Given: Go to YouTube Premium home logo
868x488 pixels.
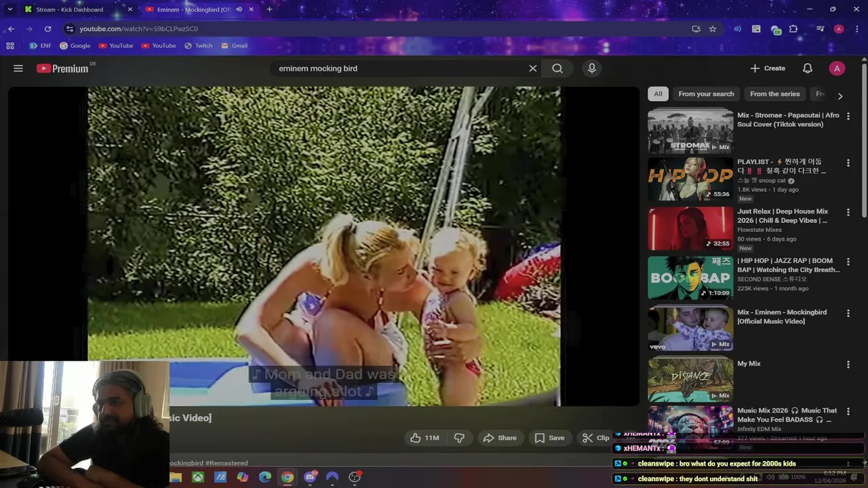Looking at the screenshot, I should click(62, 68).
